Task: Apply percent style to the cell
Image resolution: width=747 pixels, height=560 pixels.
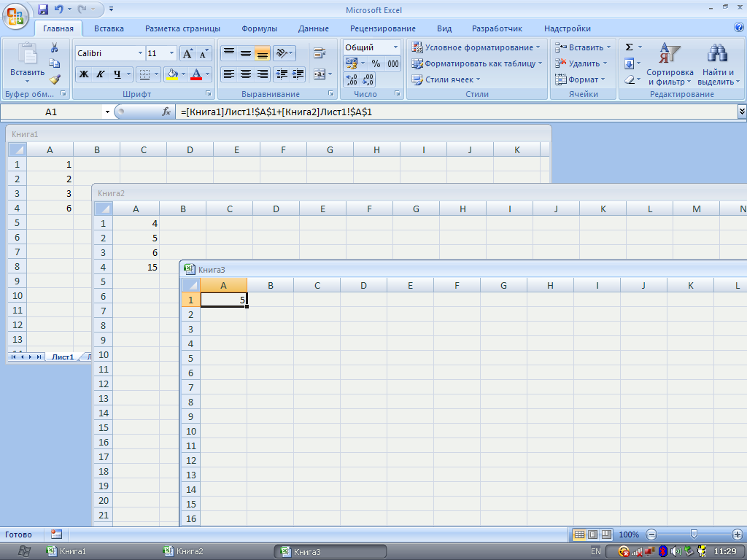Action: coord(376,63)
